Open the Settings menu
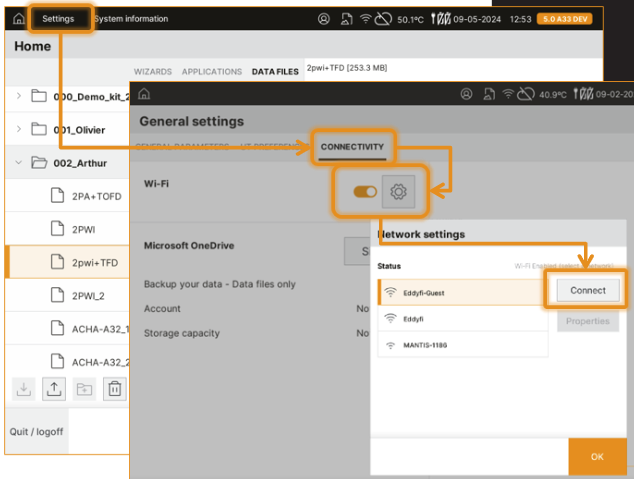634x479 pixels. [x=58, y=19]
